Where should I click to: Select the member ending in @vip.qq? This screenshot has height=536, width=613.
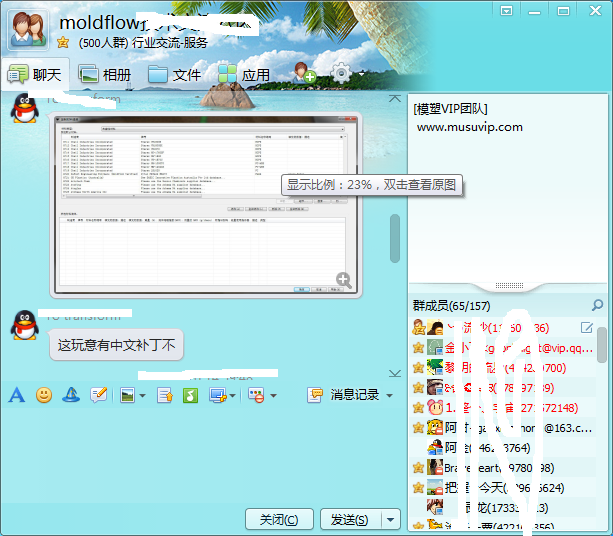[x=504, y=348]
